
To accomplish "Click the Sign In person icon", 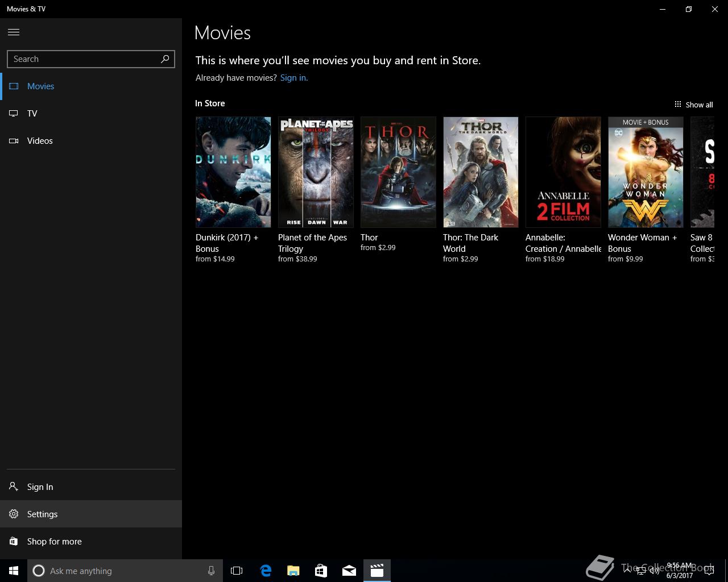I will 14,487.
